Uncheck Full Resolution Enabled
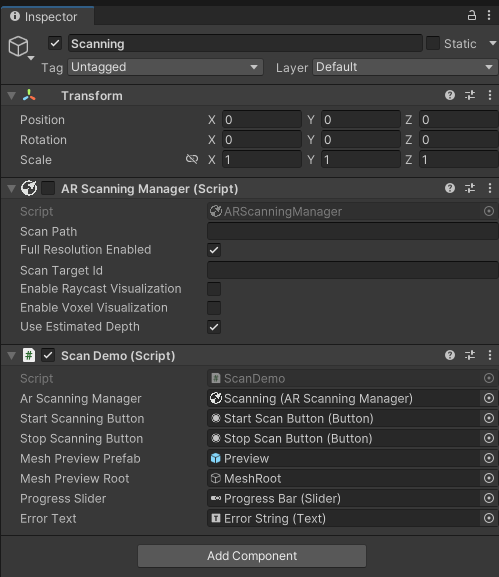The image size is (499, 577). (x=214, y=250)
